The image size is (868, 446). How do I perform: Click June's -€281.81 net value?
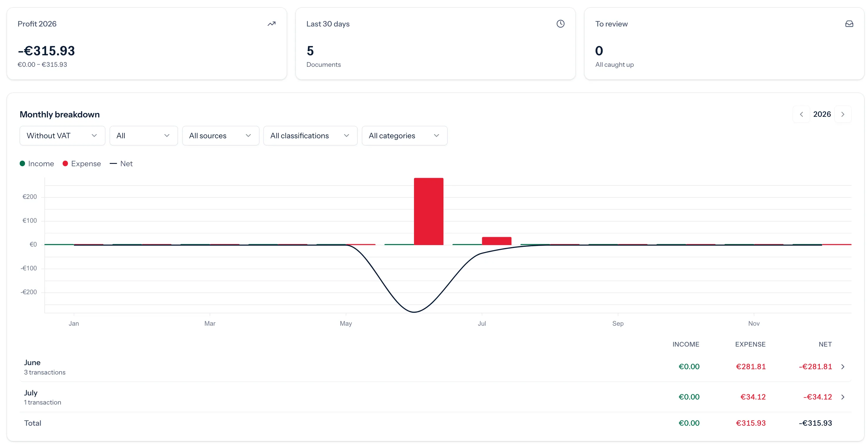click(815, 367)
